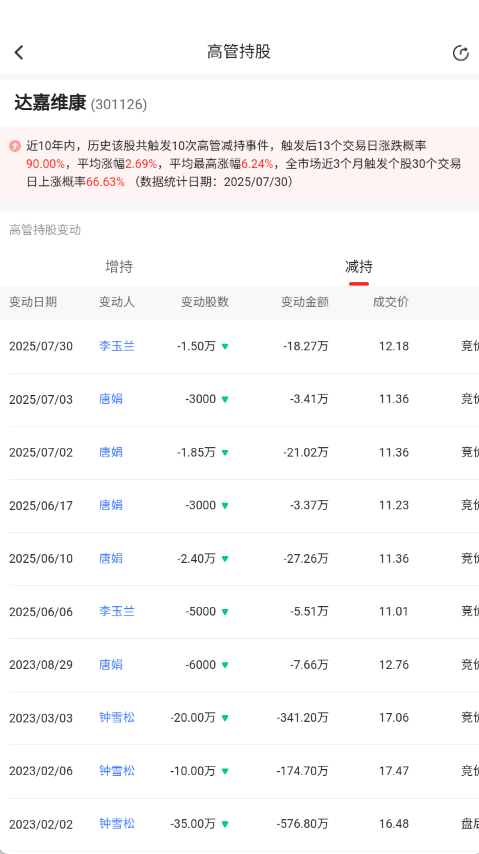The image size is (479, 854).
Task: Go back using the left arrow icon
Action: click(x=19, y=52)
